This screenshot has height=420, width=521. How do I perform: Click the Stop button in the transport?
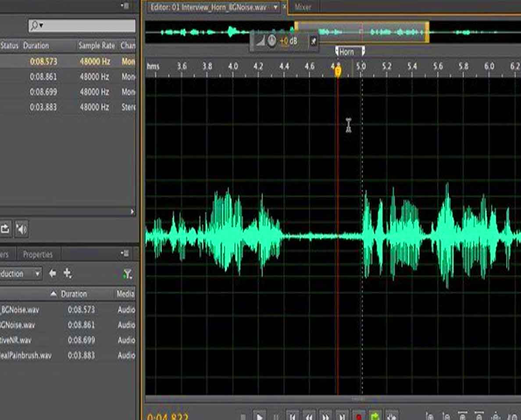[x=243, y=416]
